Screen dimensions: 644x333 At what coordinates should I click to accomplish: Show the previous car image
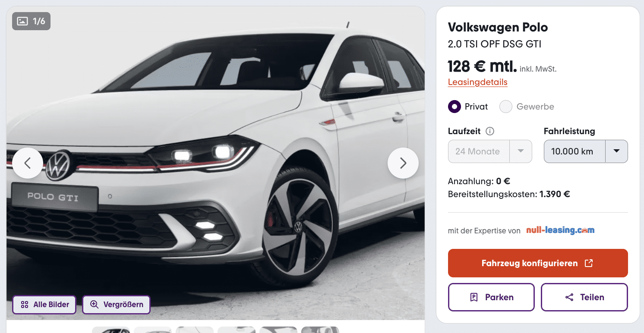[x=28, y=163]
